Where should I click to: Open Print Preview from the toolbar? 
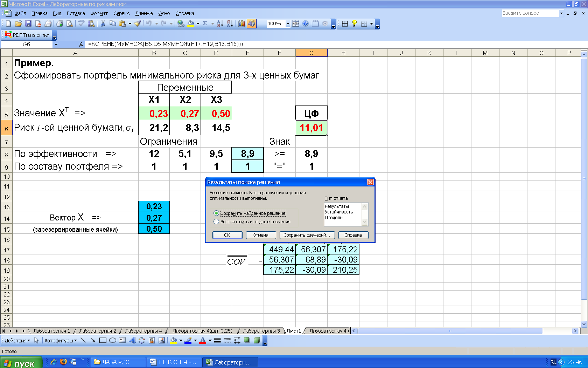pyautogui.click(x=70, y=23)
